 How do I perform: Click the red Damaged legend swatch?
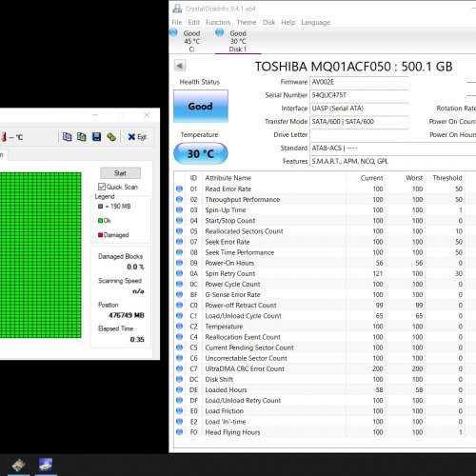tap(100, 235)
